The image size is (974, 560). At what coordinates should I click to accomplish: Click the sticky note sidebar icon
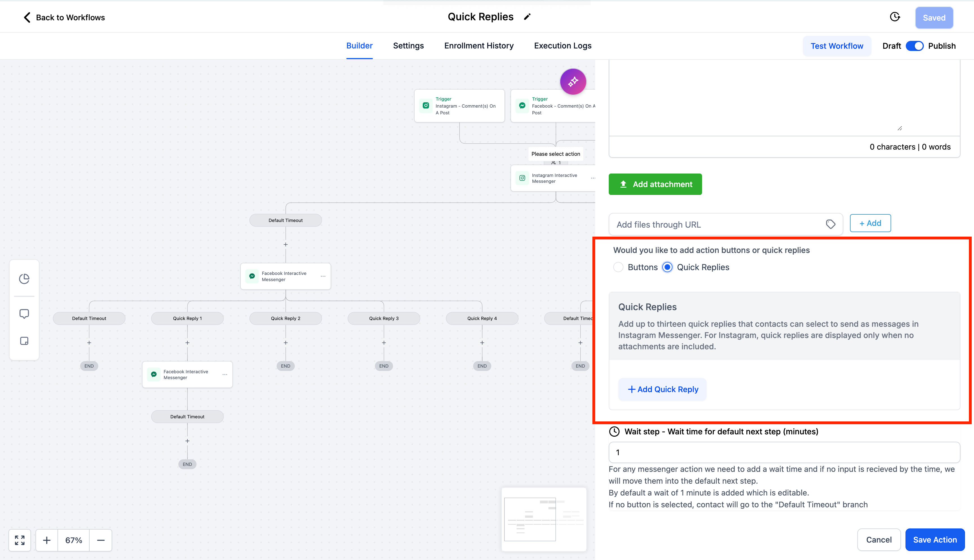tap(24, 341)
